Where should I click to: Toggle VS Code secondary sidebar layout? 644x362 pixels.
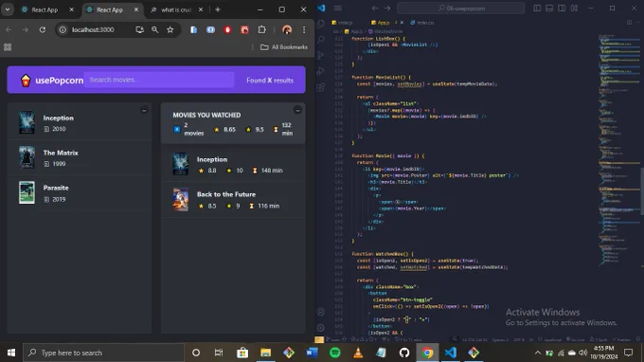(562, 8)
